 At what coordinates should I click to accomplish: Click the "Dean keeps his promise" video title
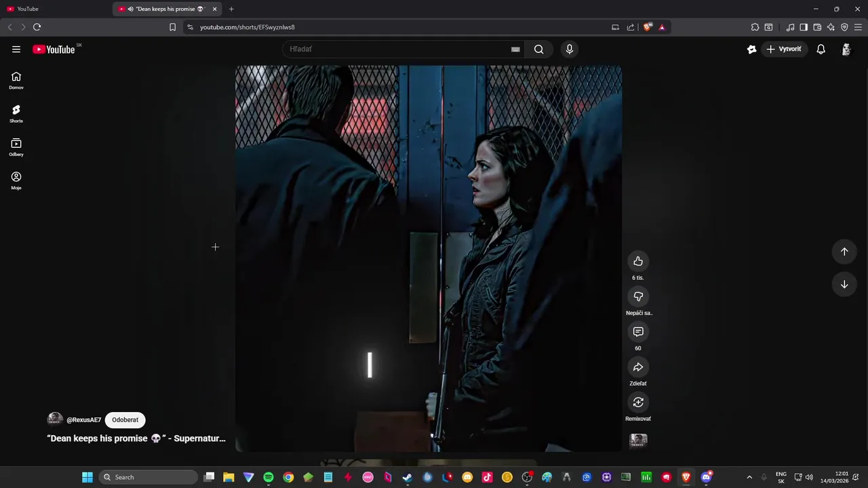click(x=136, y=439)
